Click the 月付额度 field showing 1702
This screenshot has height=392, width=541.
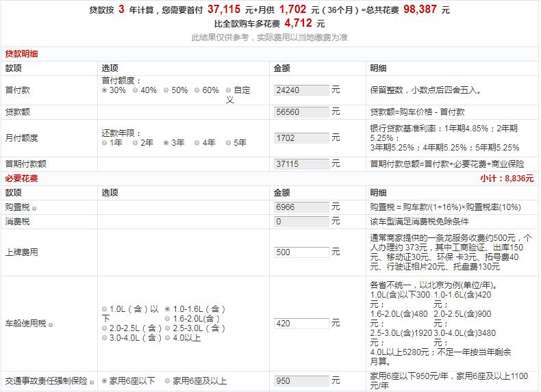[x=301, y=138]
